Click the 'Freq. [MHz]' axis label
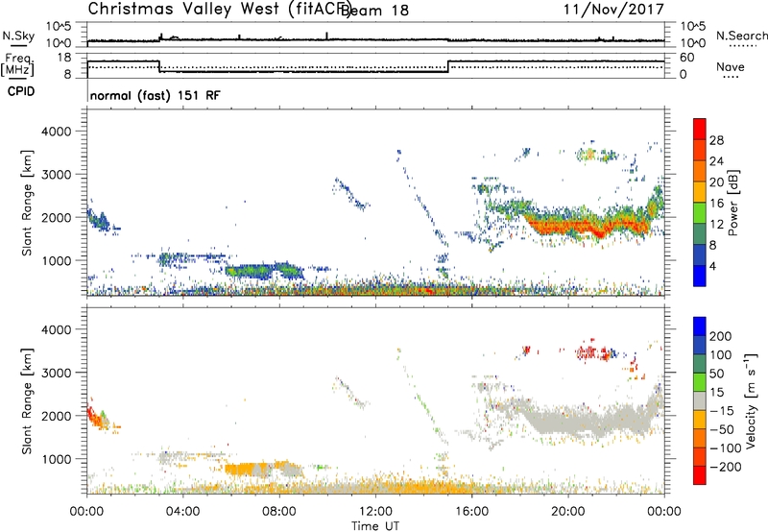The image size is (768, 532). [x=18, y=65]
